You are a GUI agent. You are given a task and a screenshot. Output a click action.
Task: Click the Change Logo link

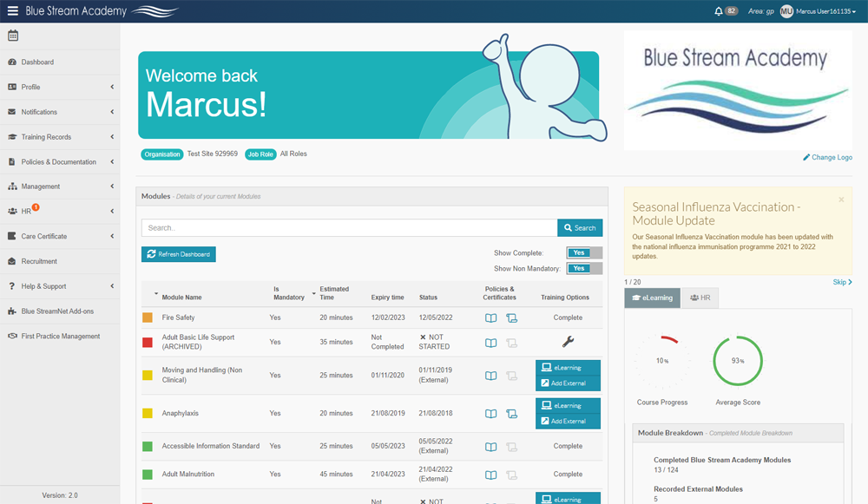click(829, 157)
